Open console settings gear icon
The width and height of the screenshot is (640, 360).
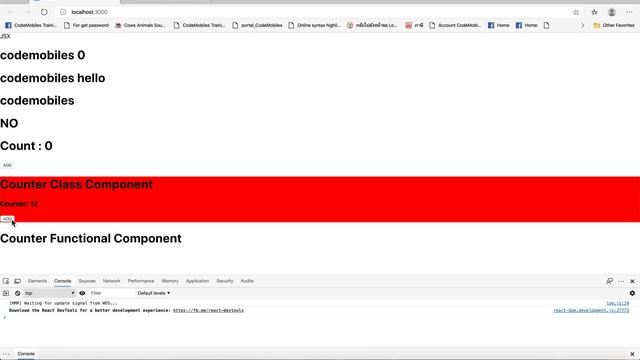pos(632,293)
